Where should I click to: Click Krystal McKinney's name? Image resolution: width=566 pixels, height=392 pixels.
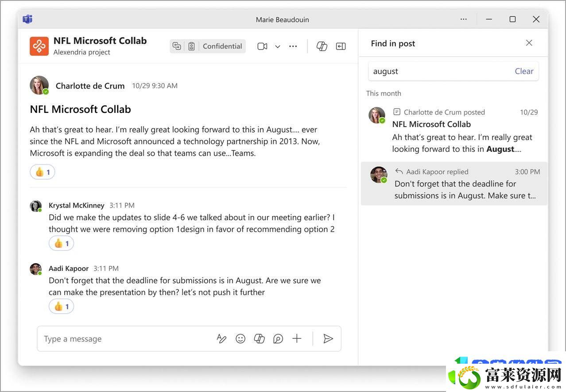coord(77,205)
